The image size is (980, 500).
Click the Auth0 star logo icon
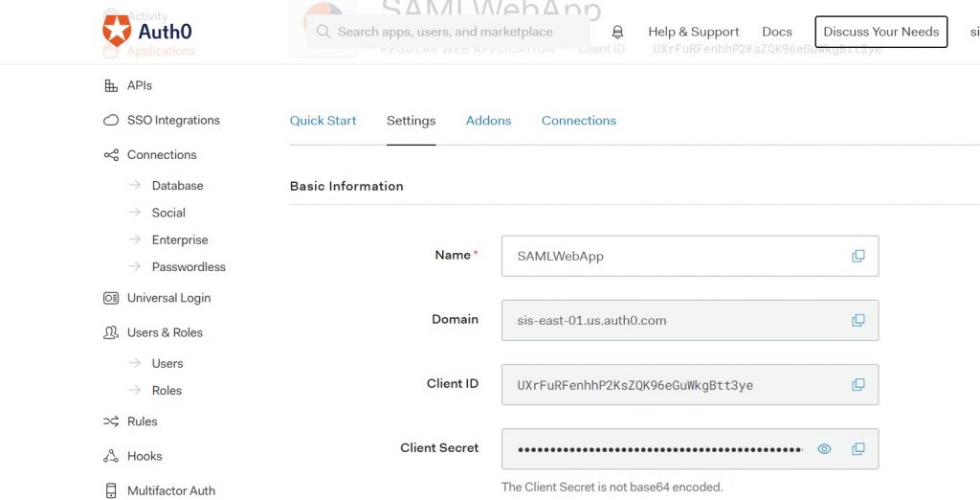[117, 30]
